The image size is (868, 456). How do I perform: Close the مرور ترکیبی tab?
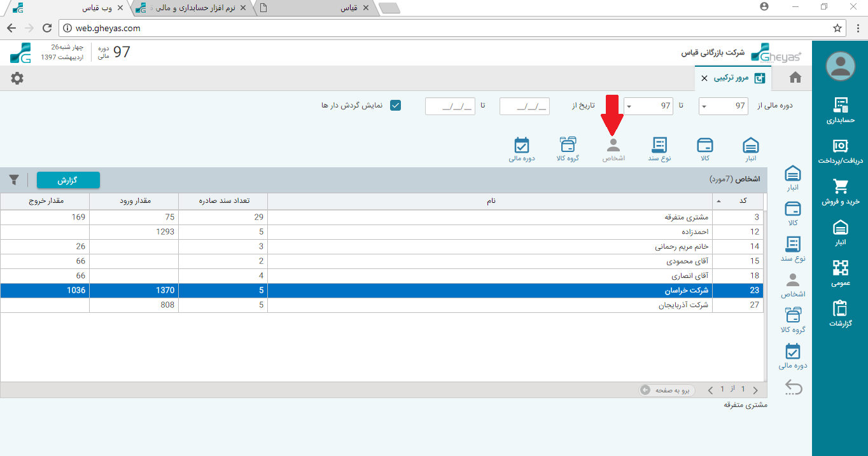(x=704, y=78)
